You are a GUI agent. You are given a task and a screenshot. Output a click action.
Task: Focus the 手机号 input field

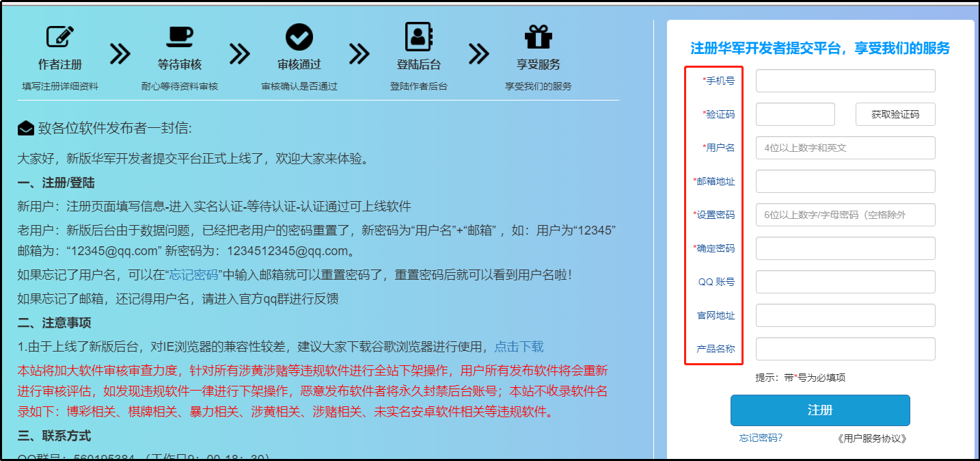845,81
